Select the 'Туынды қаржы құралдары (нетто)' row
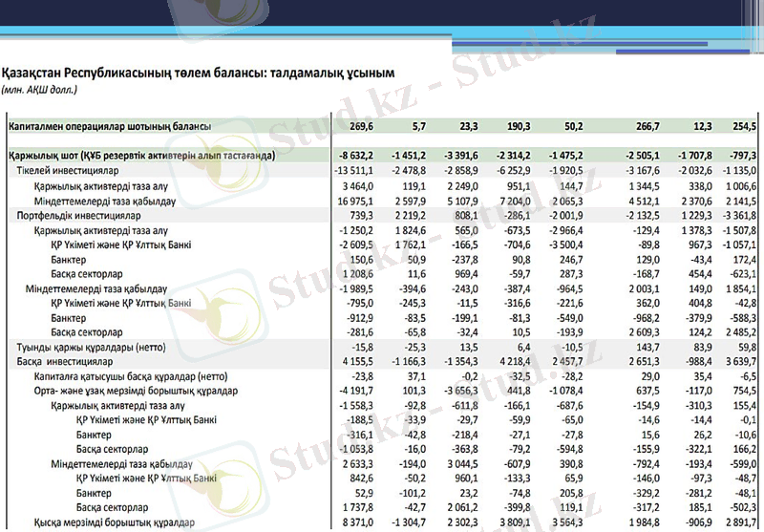 pyautogui.click(x=82, y=348)
